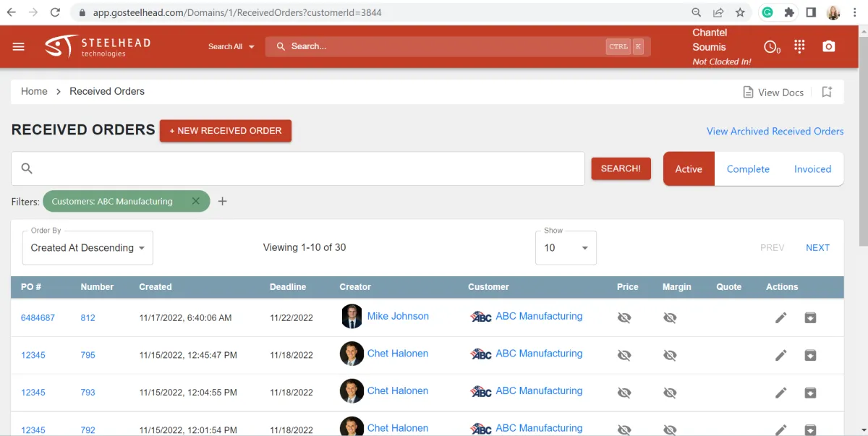Remove the ABC Manufacturing customer filter
Image resolution: width=868 pixels, height=436 pixels.
(x=195, y=201)
